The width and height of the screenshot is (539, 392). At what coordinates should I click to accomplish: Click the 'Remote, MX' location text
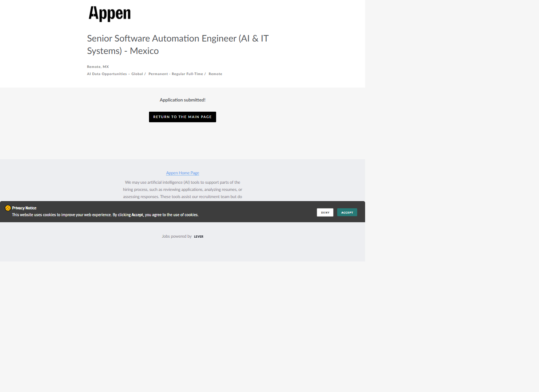tap(98, 67)
